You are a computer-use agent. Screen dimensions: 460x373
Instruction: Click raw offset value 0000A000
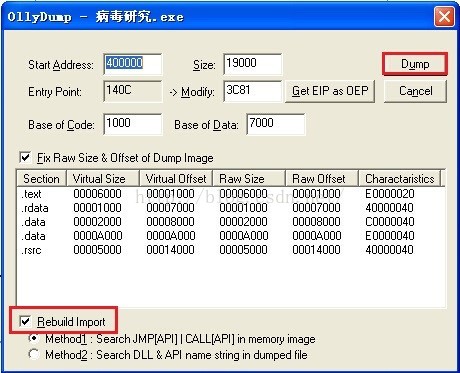(x=317, y=236)
